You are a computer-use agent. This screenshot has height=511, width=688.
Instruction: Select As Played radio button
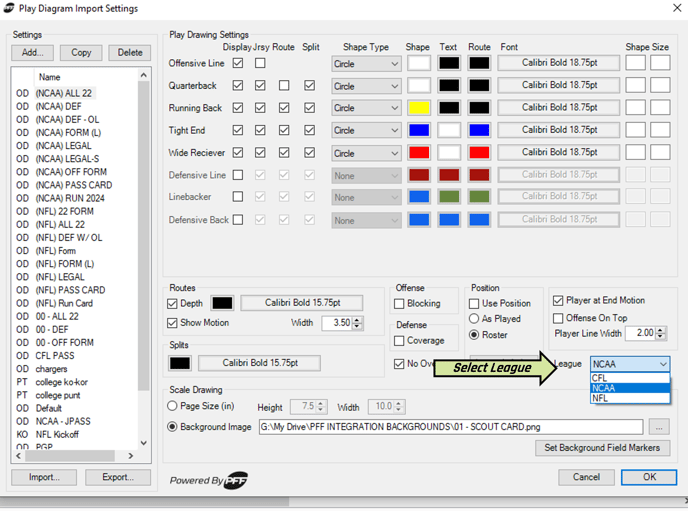pos(474,318)
